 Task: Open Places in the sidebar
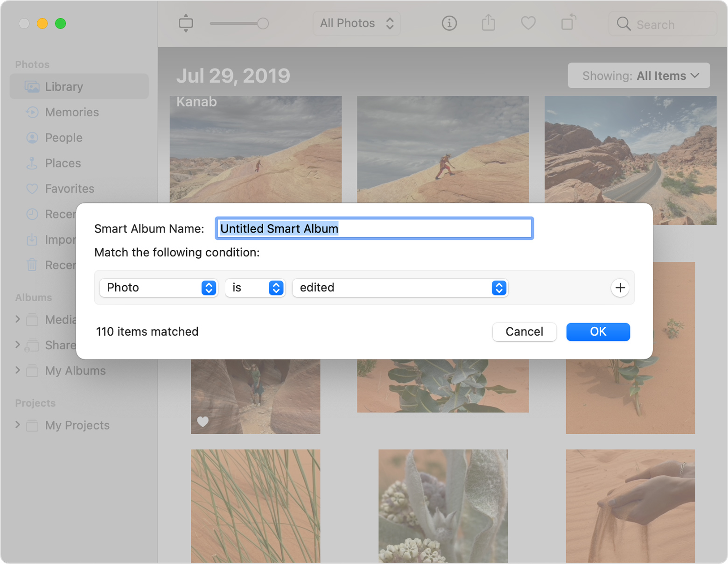(x=63, y=163)
